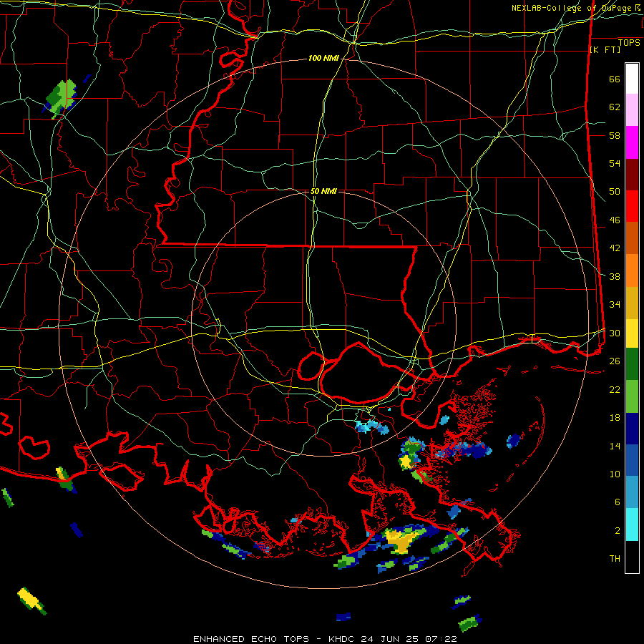
Task: Click the '100 NMI' range ring label
Action: coord(323,59)
